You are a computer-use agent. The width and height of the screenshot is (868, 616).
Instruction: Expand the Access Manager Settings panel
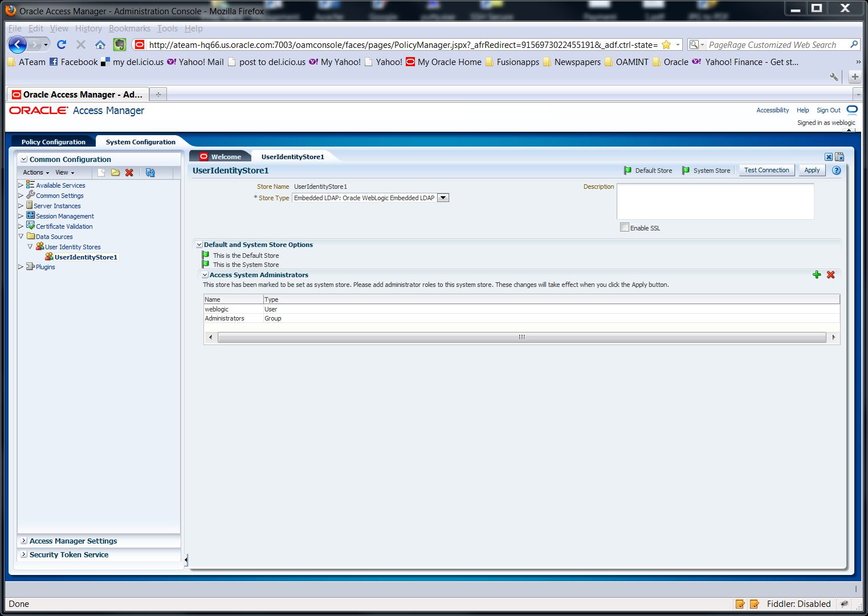pos(24,541)
